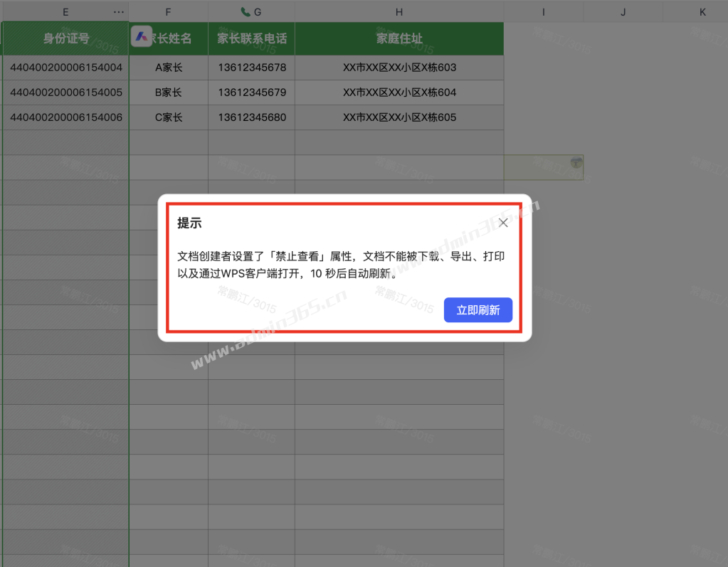Click the highlighted cell with the avatar
Screen dimensions: 728x567
point(544,166)
